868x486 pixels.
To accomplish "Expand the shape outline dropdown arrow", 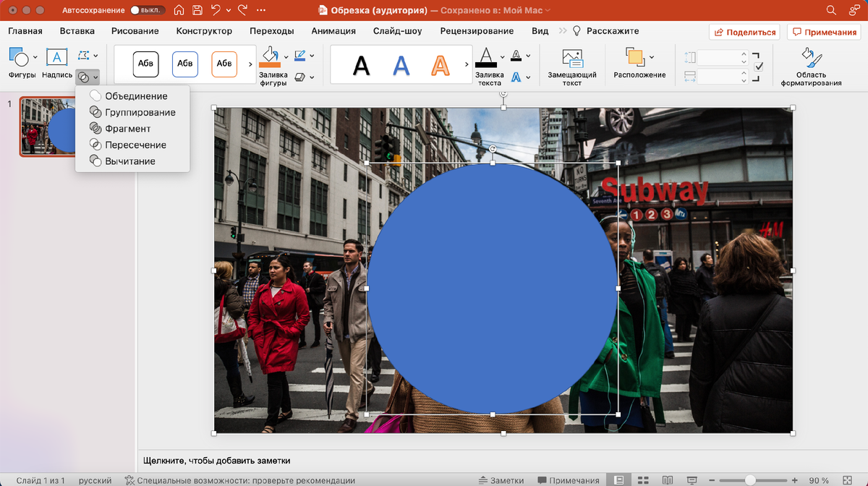I will tap(312, 56).
